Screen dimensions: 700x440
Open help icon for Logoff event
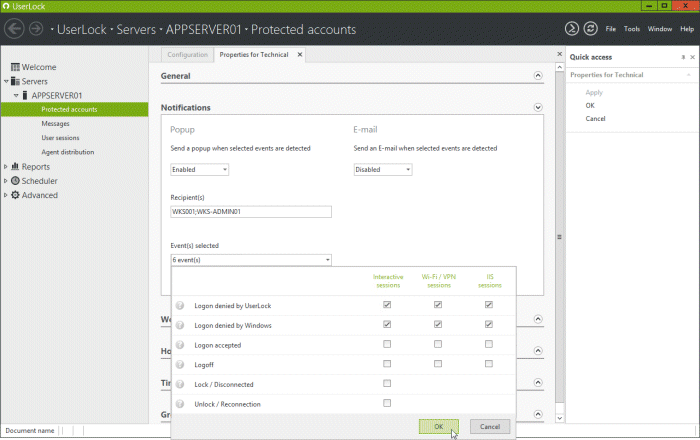point(180,365)
